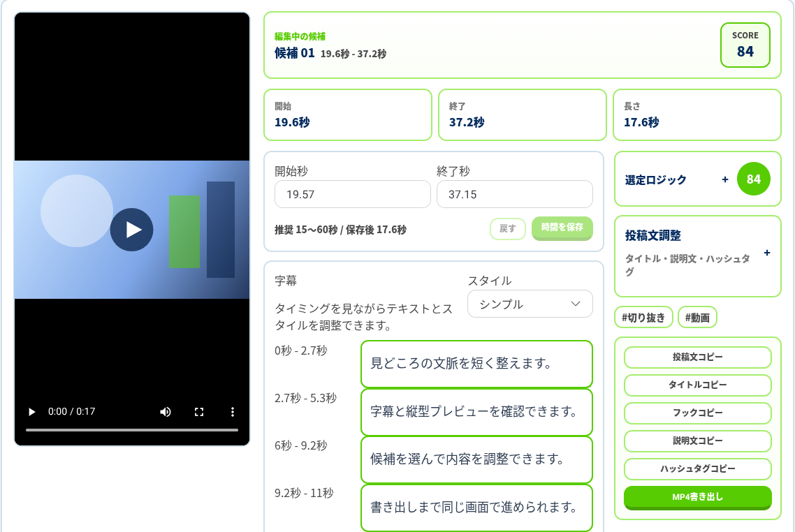795x532 pixels.
Task: Open the video's three-dot more options menu
Action: [233, 412]
